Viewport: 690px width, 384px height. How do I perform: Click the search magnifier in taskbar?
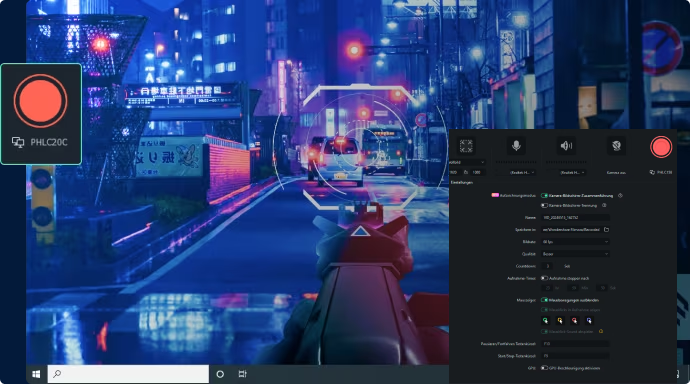(57, 374)
